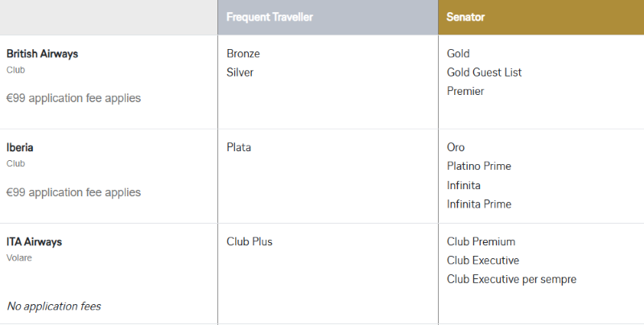The width and height of the screenshot is (644, 325).
Task: Click the Oro status entry
Action: tap(456, 148)
